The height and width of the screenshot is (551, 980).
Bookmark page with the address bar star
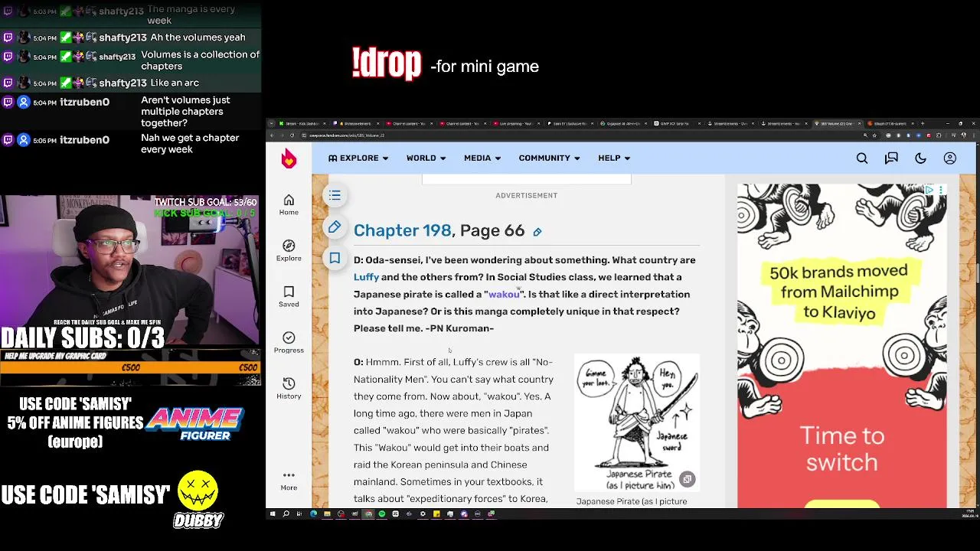click(x=874, y=135)
